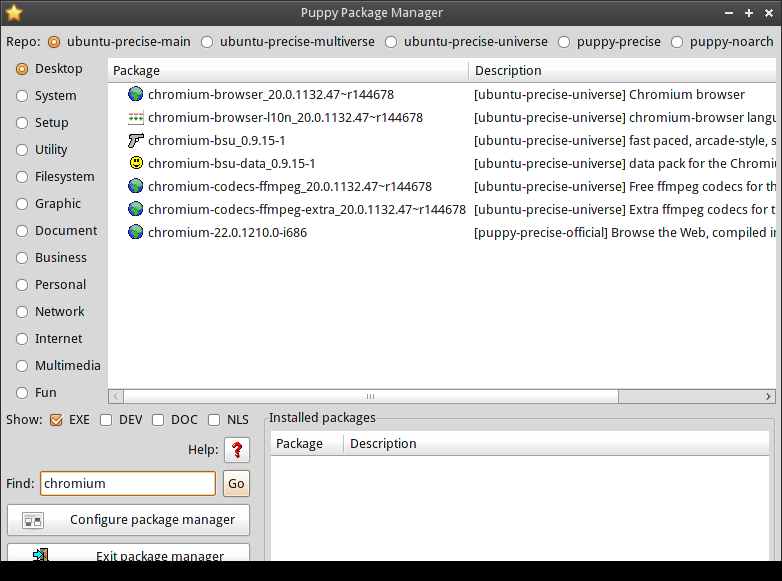Click description 'chromium-browser language' entry
The width and height of the screenshot is (782, 581).
click(x=624, y=117)
